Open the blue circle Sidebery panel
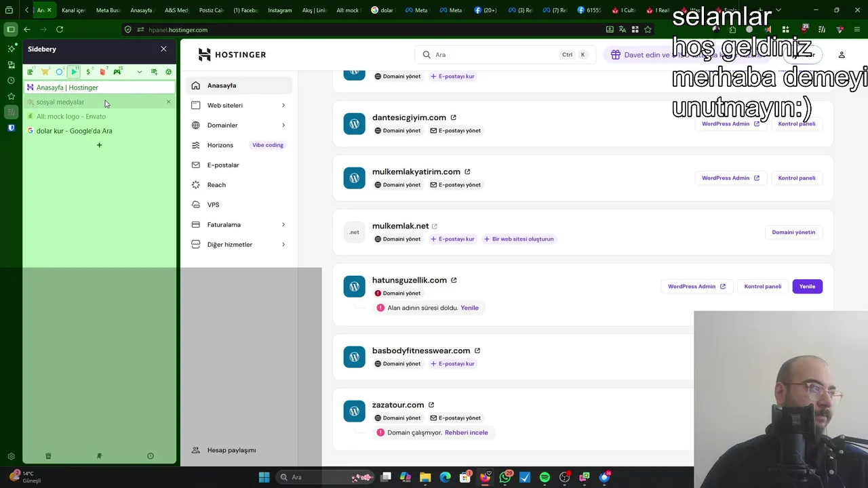Viewport: 868px width, 488px height. coord(60,72)
